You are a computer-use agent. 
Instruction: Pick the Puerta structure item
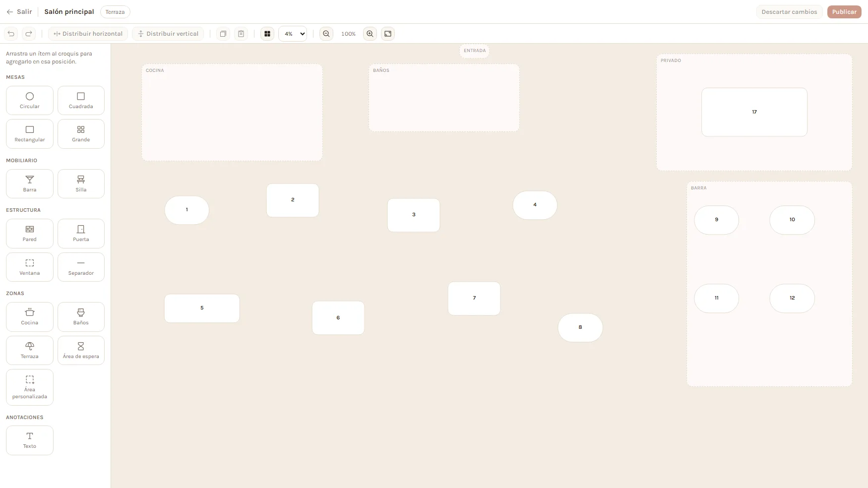(x=81, y=234)
